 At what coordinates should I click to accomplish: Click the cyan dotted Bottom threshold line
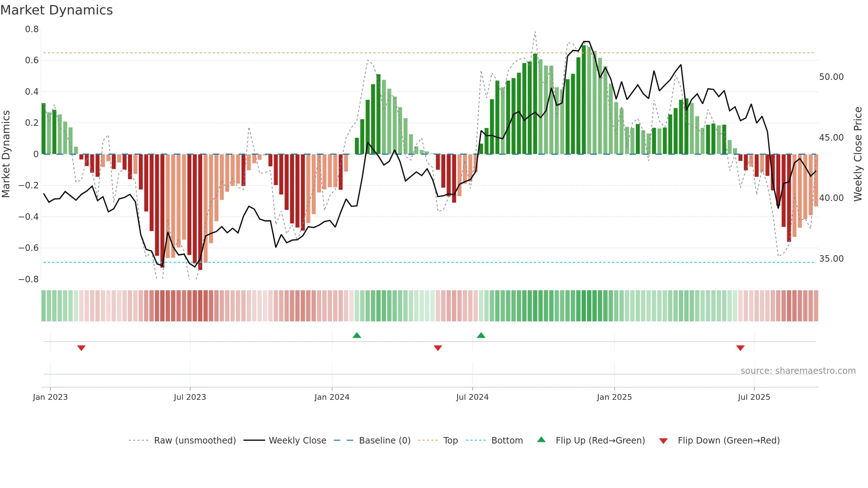[x=429, y=262]
